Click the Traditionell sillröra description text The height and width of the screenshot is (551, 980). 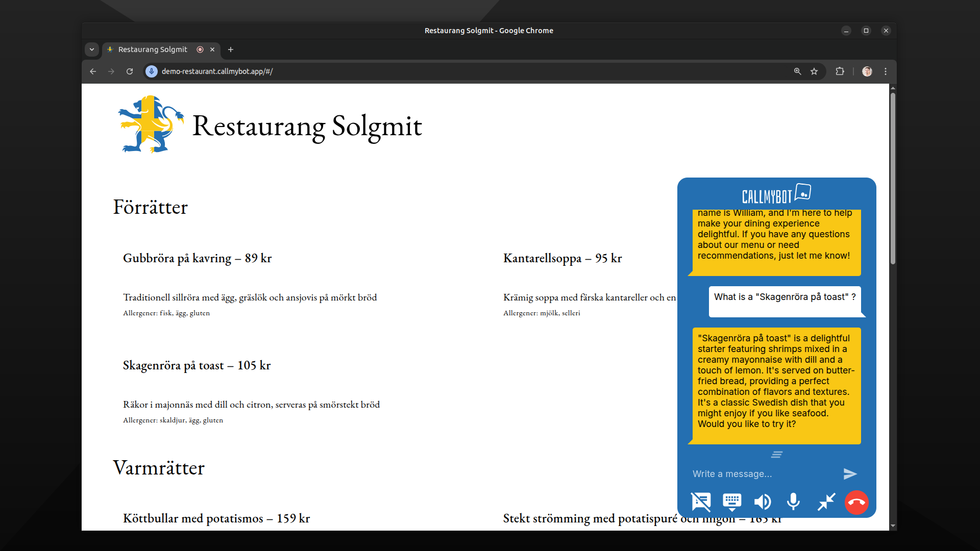(x=250, y=297)
